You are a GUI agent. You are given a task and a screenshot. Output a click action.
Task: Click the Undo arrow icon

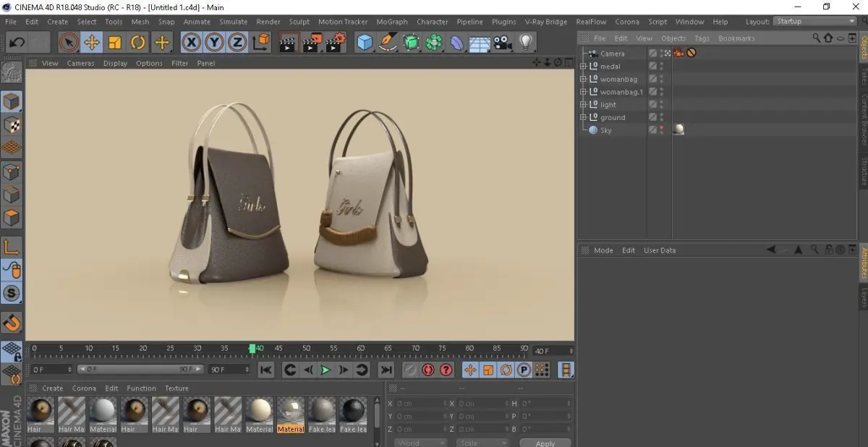(16, 43)
